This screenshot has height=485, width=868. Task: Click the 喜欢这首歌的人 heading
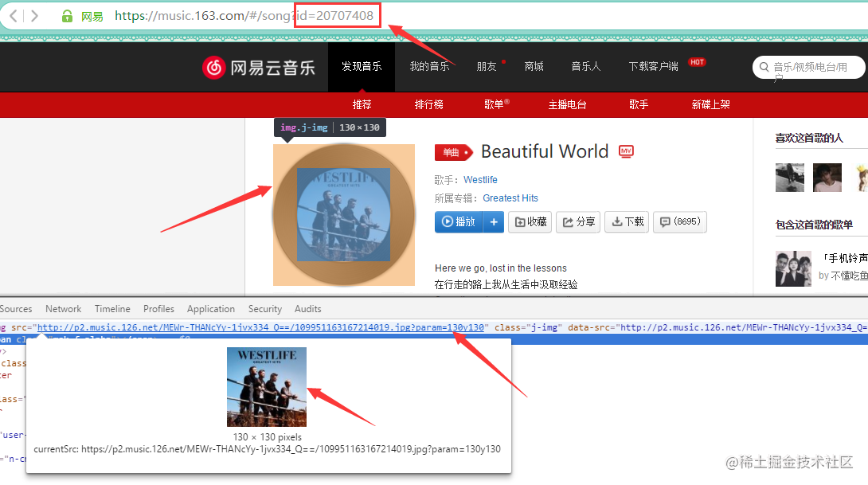[809, 138]
